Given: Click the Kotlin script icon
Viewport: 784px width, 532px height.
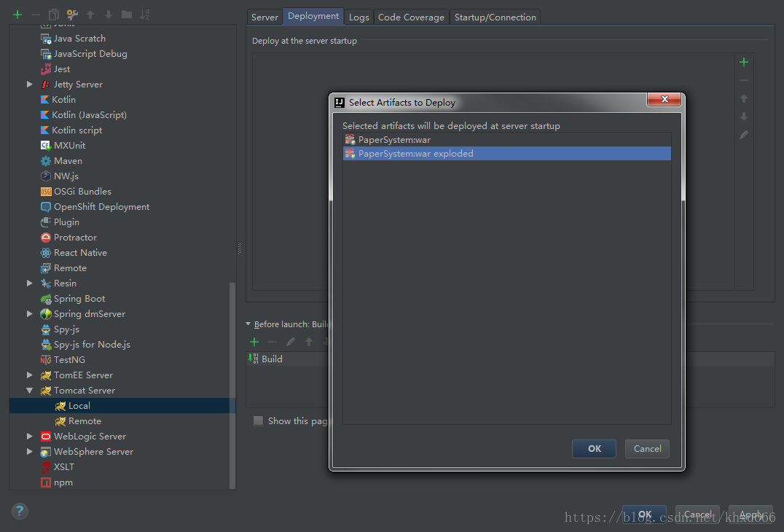Looking at the screenshot, I should click(45, 130).
